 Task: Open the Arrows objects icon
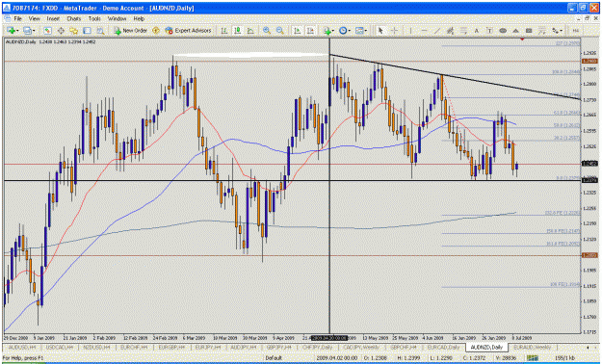pyautogui.click(x=555, y=31)
